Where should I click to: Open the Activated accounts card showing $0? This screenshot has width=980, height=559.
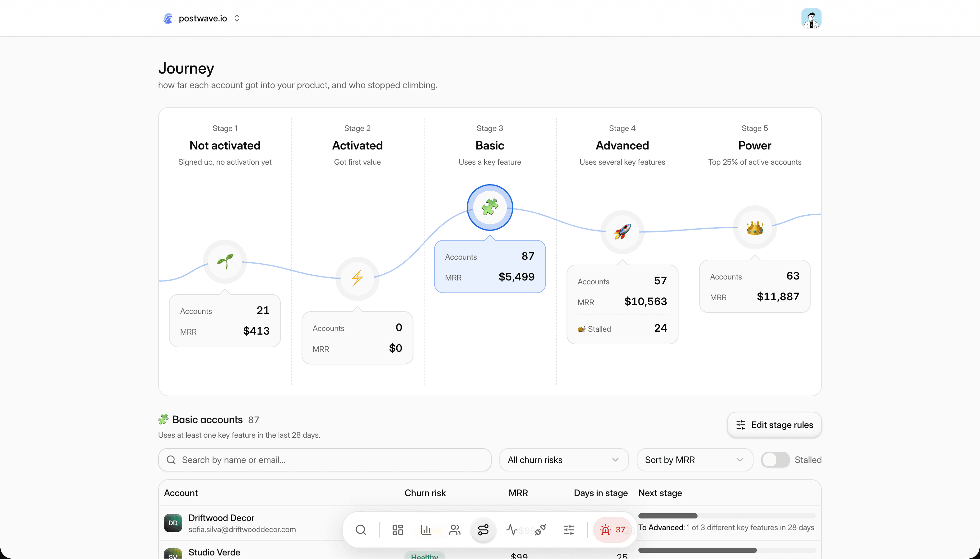(357, 338)
